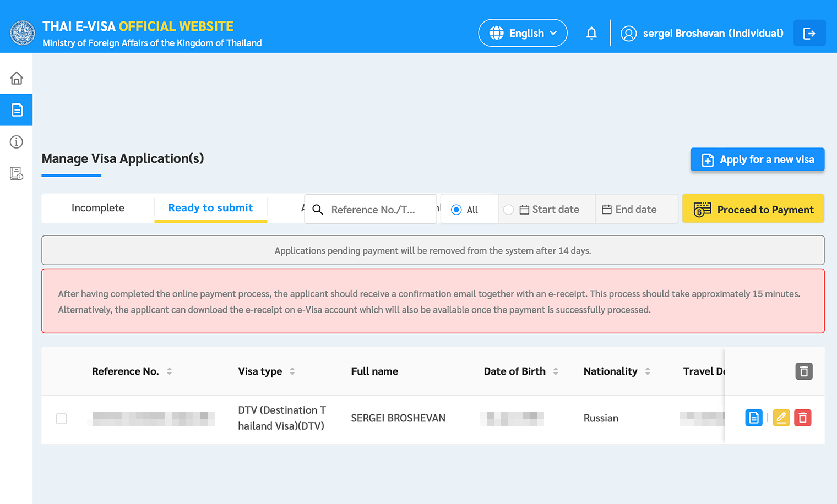This screenshot has height=504, width=837.
Task: Click the gray bulk delete trash icon
Action: [804, 371]
